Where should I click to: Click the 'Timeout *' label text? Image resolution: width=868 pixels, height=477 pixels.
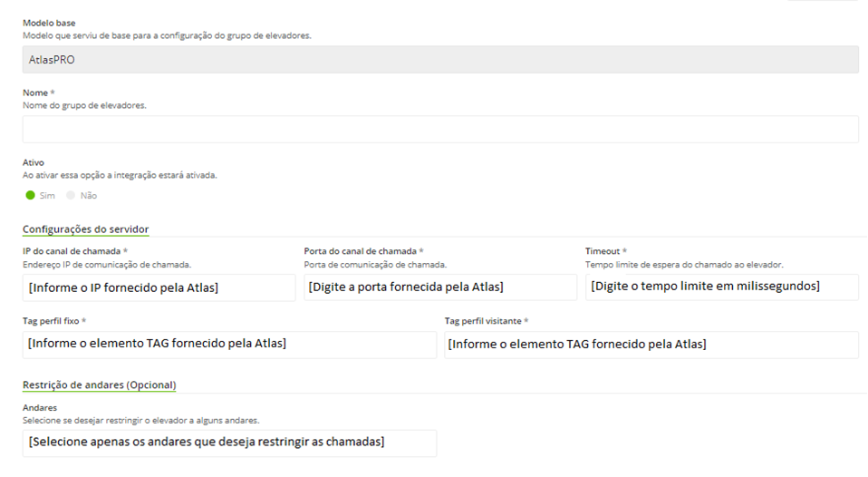tap(606, 251)
